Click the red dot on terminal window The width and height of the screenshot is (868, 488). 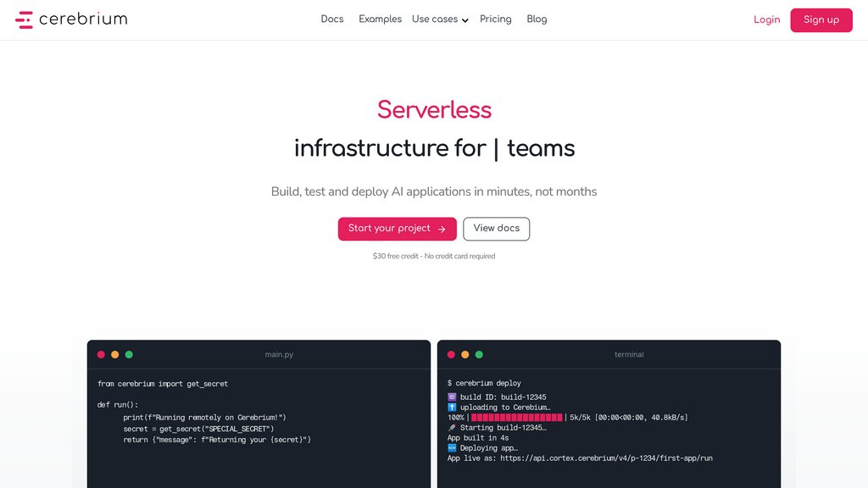451,355
